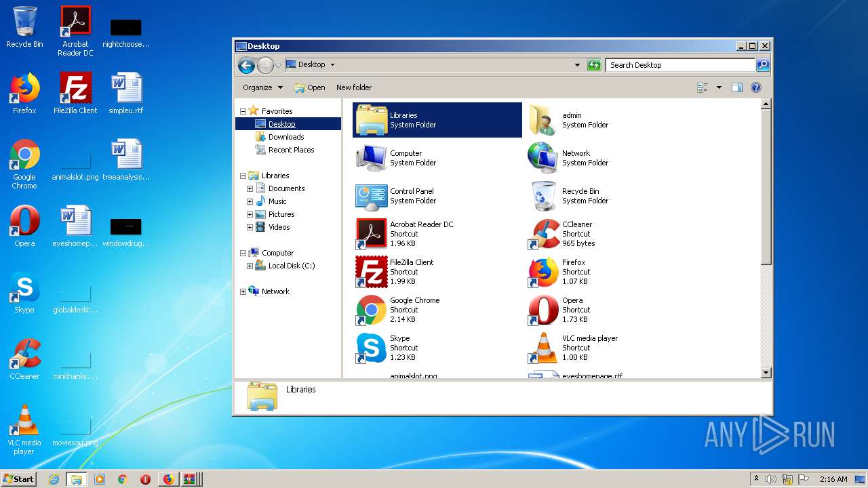Select Google Chrome shortcut in Explorer list
This screenshot has width=868, height=488.
coord(437,310)
